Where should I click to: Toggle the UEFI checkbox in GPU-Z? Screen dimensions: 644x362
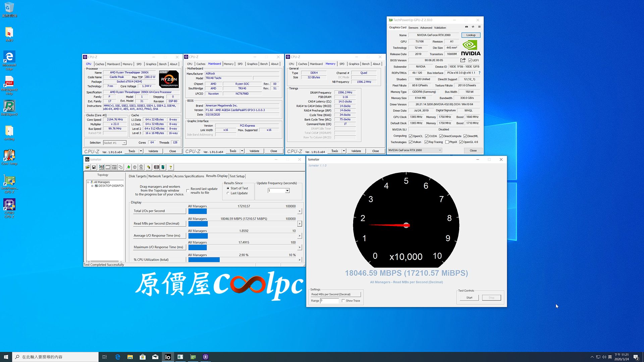(470, 60)
